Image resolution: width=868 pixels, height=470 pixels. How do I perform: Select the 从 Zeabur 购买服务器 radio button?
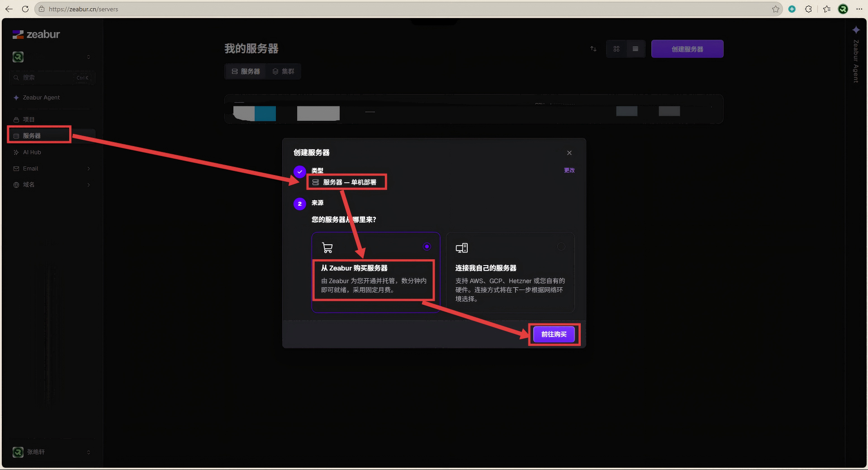click(x=427, y=247)
